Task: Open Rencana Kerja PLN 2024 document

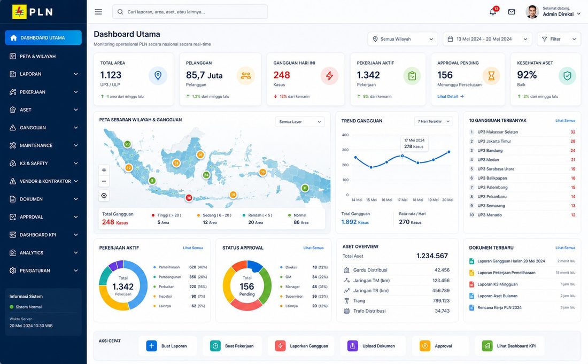Action: tap(522, 307)
